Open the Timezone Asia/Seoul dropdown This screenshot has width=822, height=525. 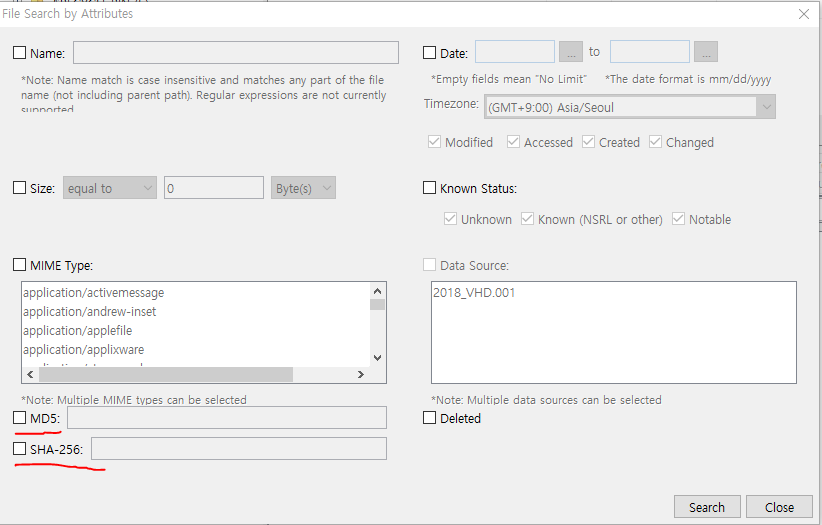click(630, 107)
